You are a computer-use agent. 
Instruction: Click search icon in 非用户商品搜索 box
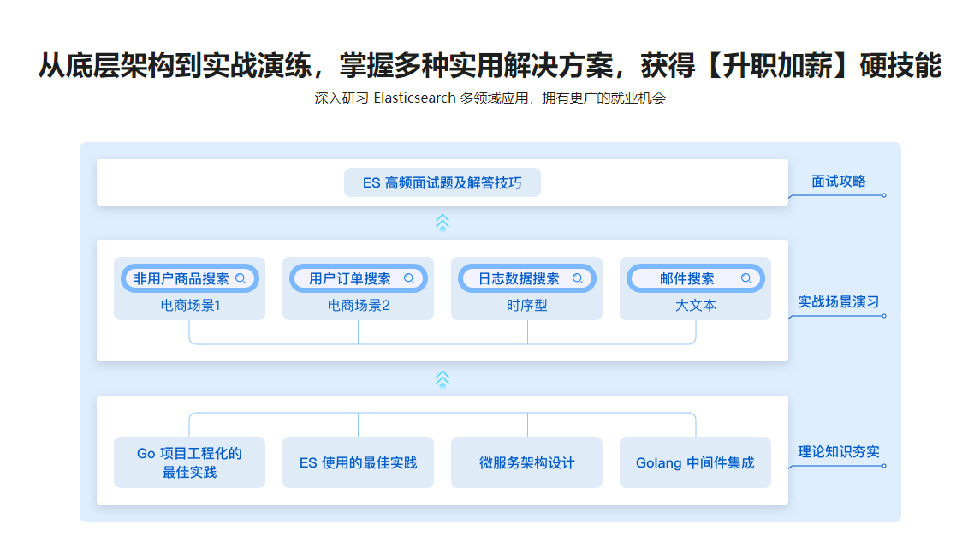coord(241,278)
